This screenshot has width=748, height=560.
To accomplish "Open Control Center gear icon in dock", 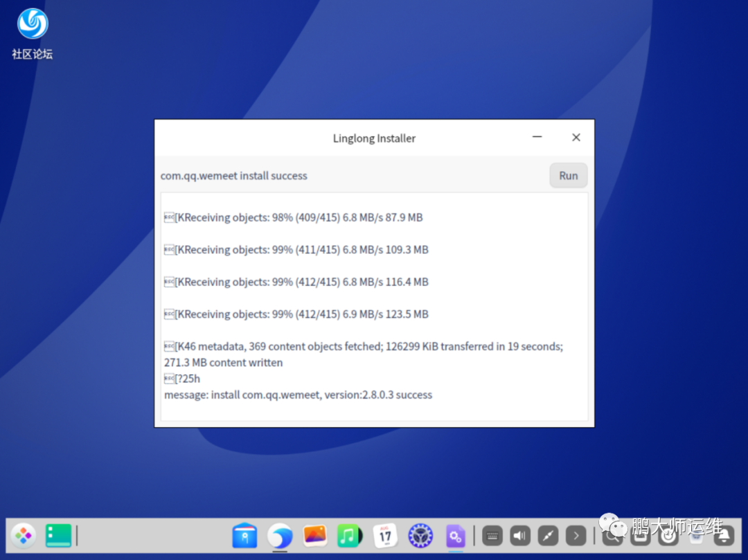I will pyautogui.click(x=420, y=536).
